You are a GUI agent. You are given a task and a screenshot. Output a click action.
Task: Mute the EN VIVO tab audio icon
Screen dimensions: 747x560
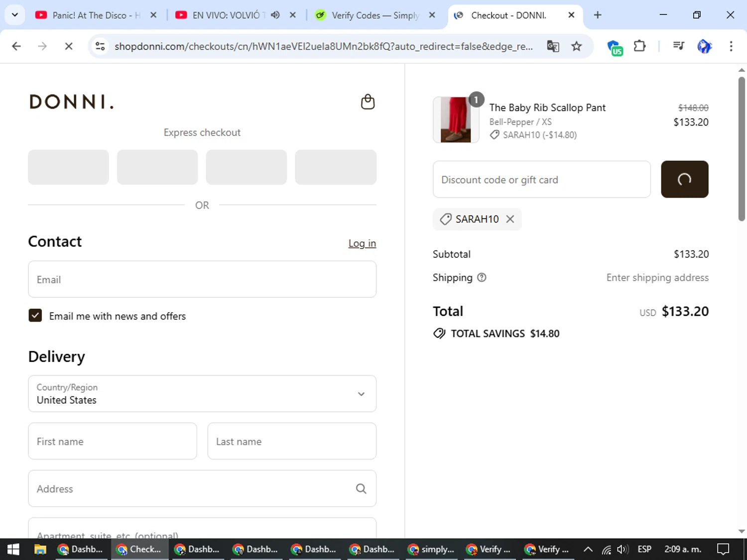[275, 15]
